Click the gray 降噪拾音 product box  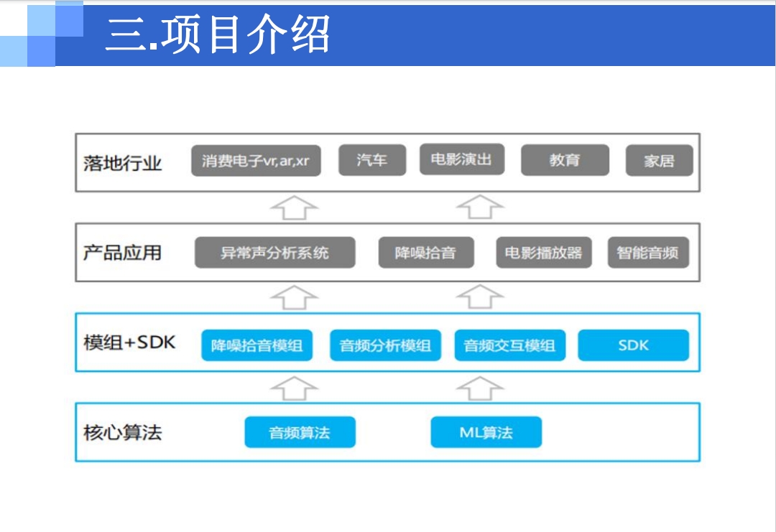point(425,253)
